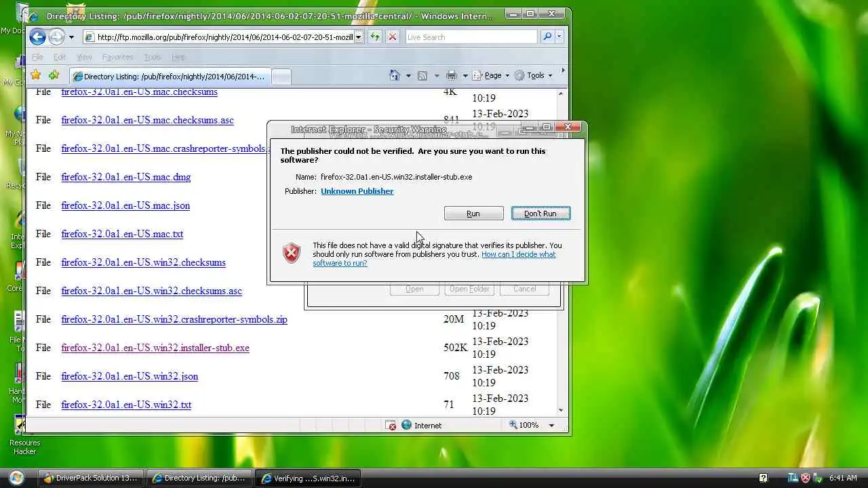Open firefox-32.0a1.en-US.win32.checksums link
The height and width of the screenshot is (488, 868).
143,262
